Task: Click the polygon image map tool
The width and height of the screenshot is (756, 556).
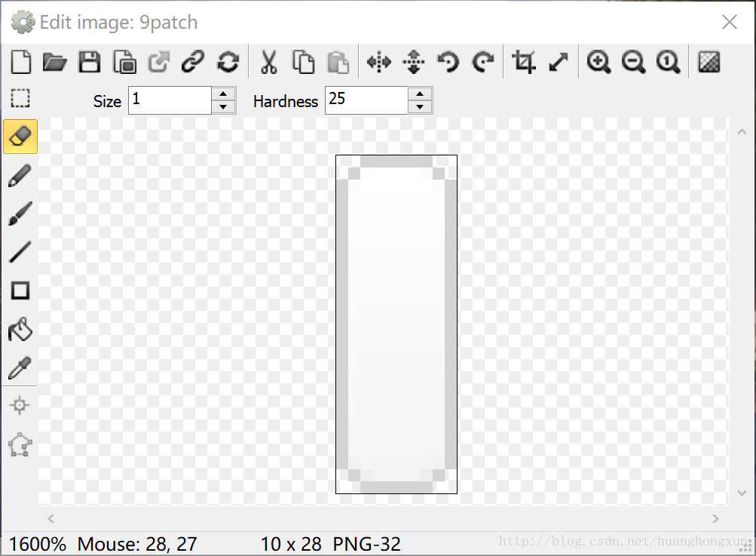Action: pos(20,444)
